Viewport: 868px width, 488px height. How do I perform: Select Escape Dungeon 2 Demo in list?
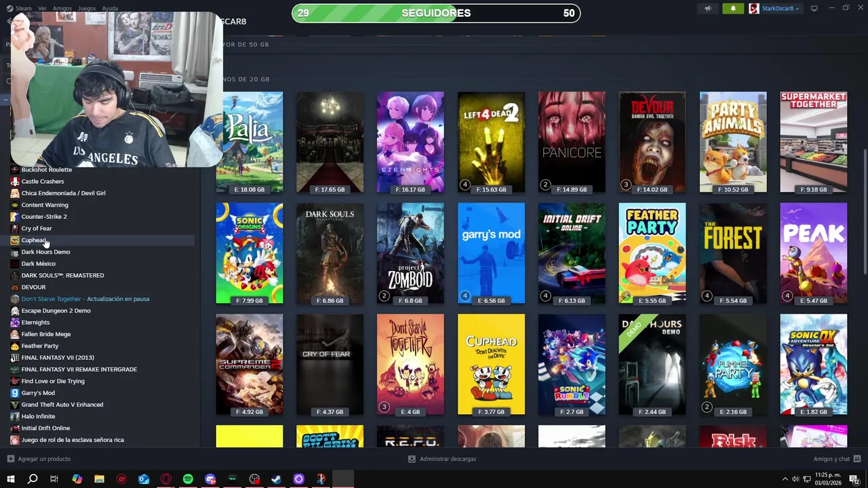(56, 310)
